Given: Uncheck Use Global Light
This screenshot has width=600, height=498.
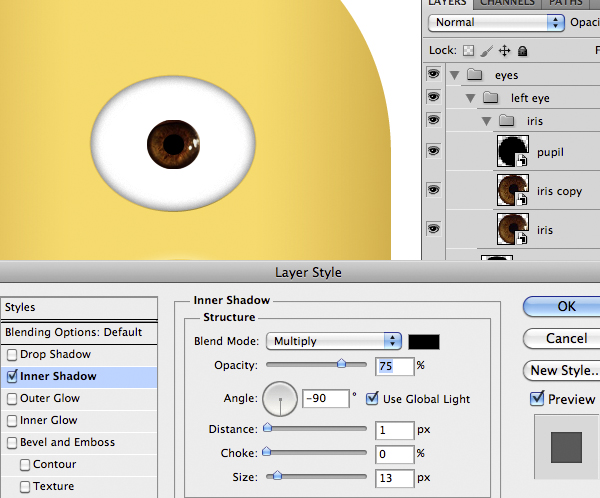Looking at the screenshot, I should point(372,398).
